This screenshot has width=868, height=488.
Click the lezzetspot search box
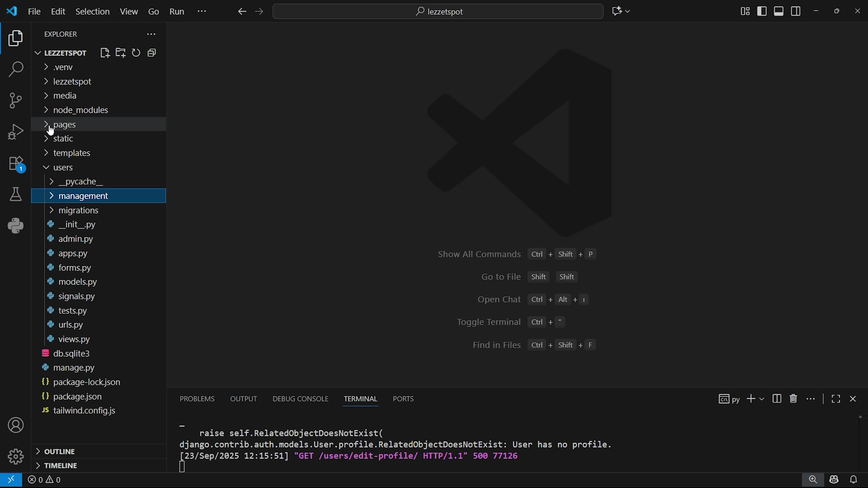pos(438,12)
